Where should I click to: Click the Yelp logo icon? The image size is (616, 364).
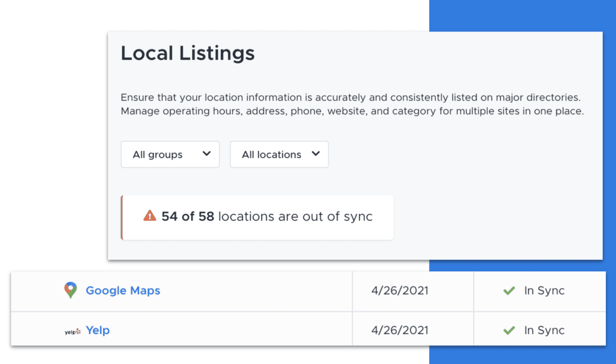72,330
